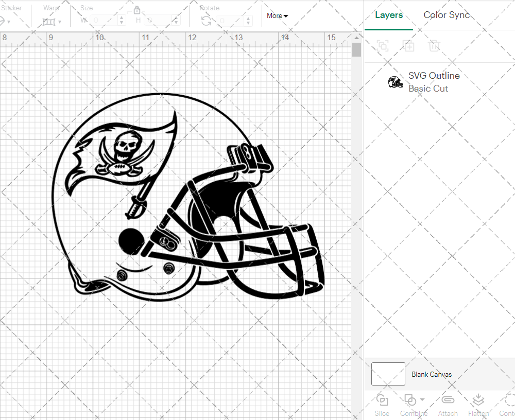Viewport: 515px width, 420px height.
Task: Click the rotate stepper arrows
Action: click(248, 21)
